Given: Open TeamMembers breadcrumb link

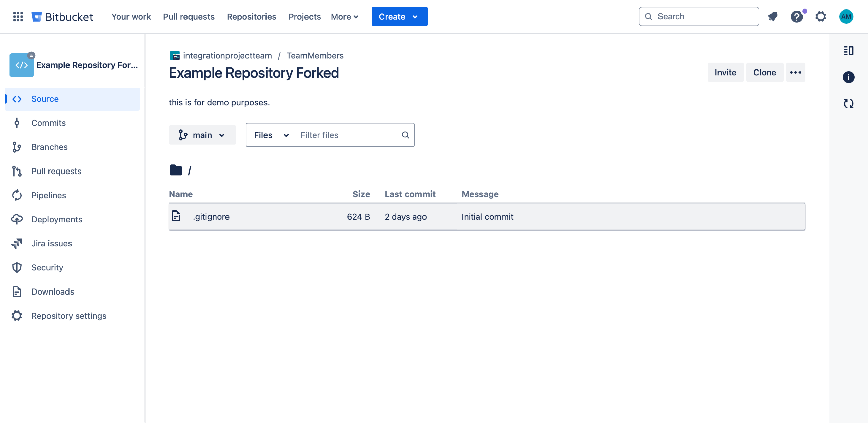Looking at the screenshot, I should coord(315,55).
